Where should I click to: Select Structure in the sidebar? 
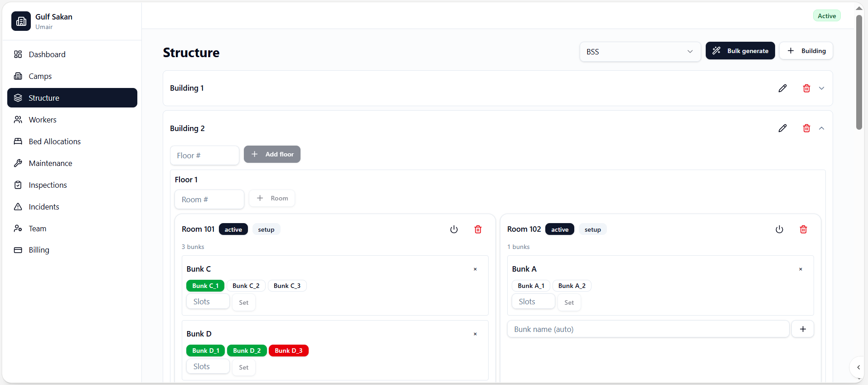72,98
